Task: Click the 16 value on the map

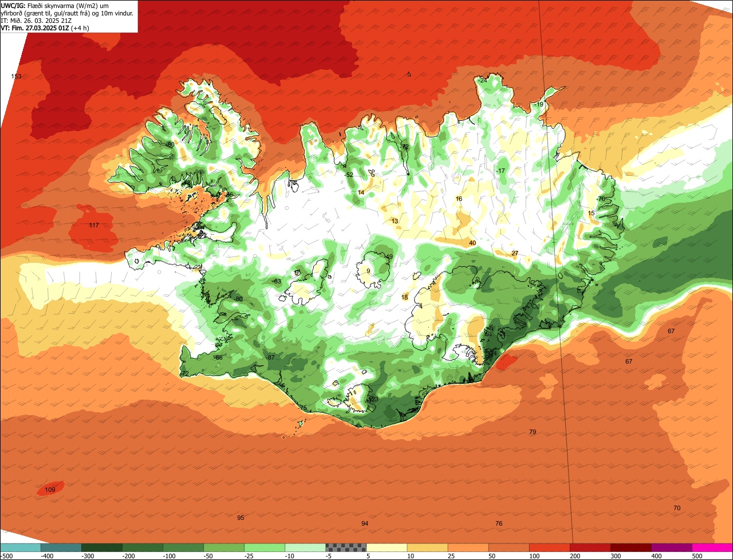Action: (x=459, y=199)
